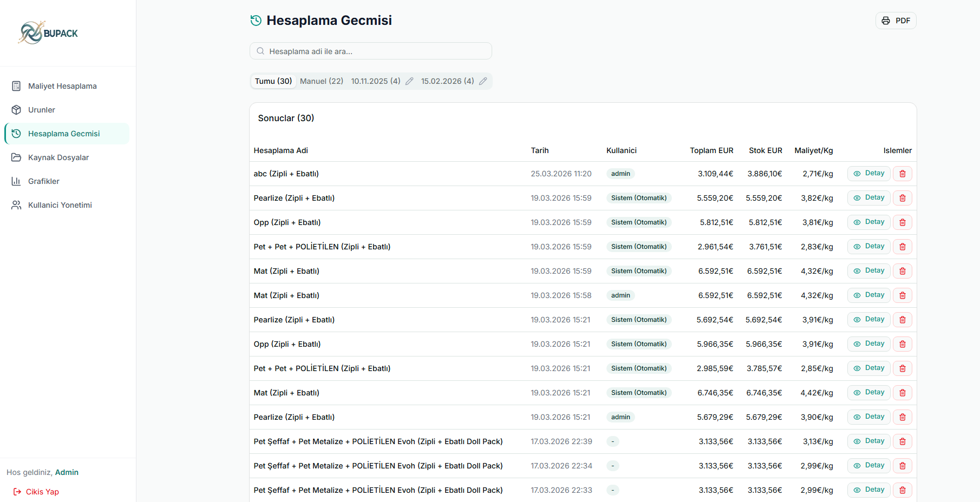Click the BUPACK logo
Viewport: 980px width, 502px height.
tap(48, 33)
